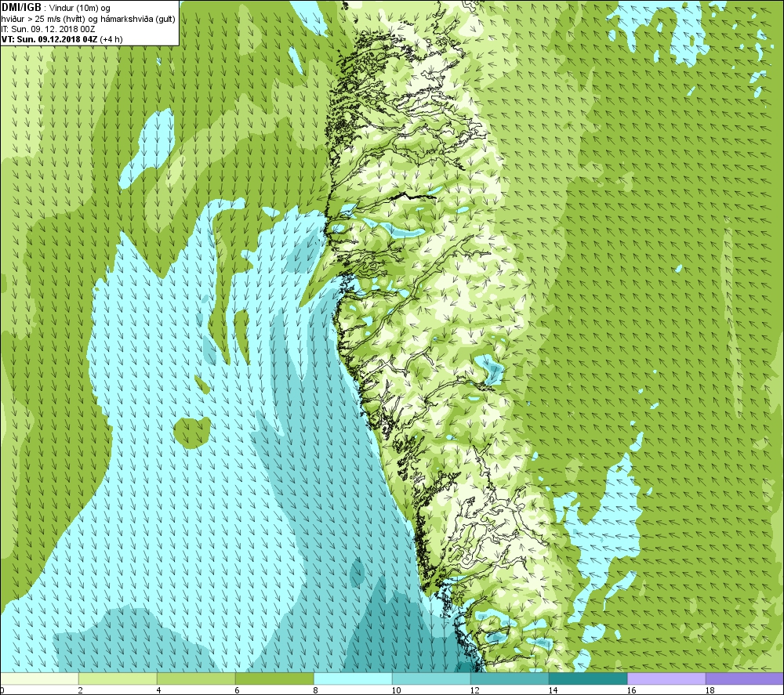The image size is (784, 695).
Task: Click the '(+4 h)' forecast offset text
Action: tap(111, 39)
